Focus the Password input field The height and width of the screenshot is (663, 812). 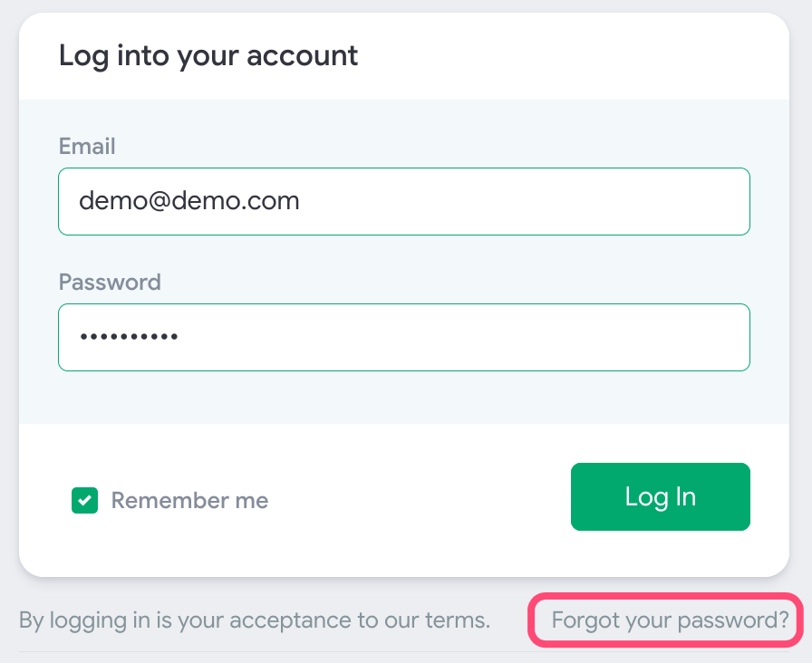point(404,337)
